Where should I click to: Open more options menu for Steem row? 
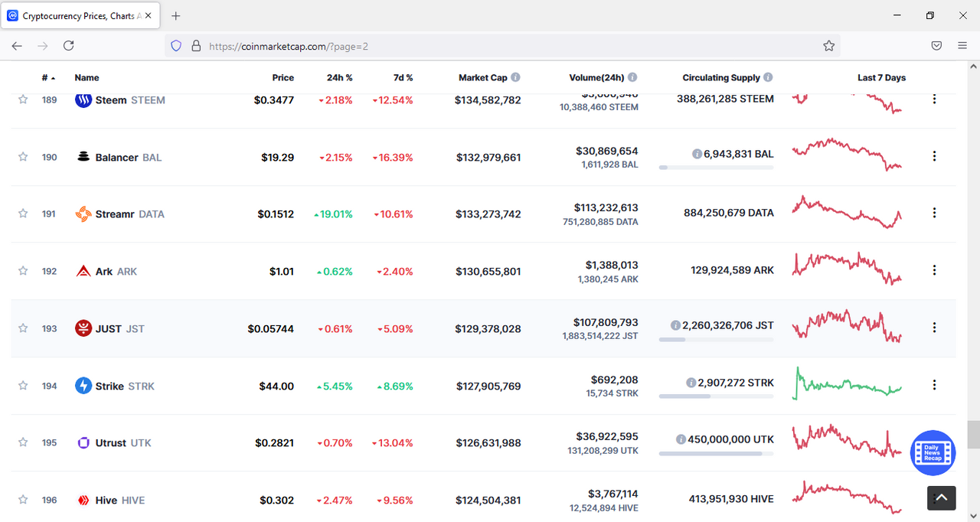[934, 100]
